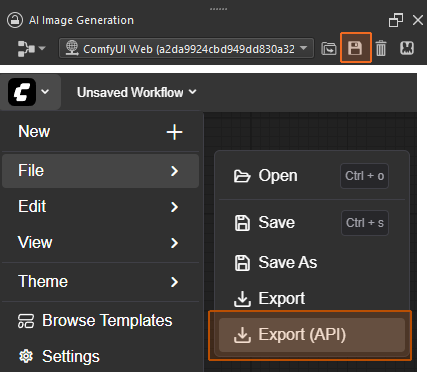The image size is (427, 372).
Task: Click the ComfyUI logo button
Action: coord(22,92)
